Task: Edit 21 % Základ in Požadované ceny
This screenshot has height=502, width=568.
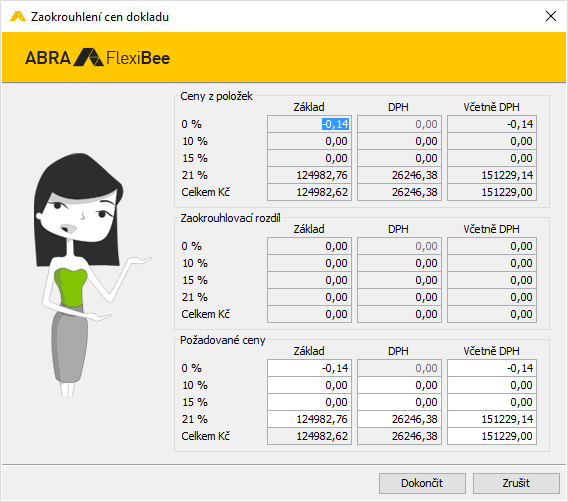Action: point(309,419)
